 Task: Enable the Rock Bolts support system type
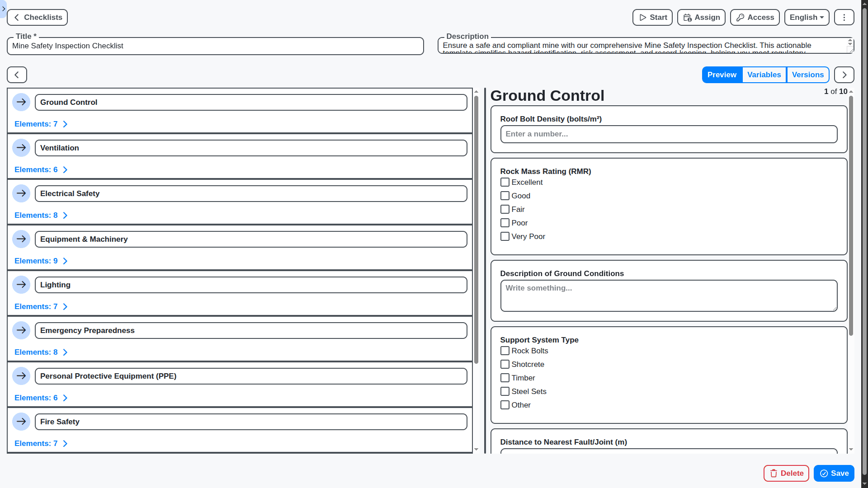click(505, 351)
